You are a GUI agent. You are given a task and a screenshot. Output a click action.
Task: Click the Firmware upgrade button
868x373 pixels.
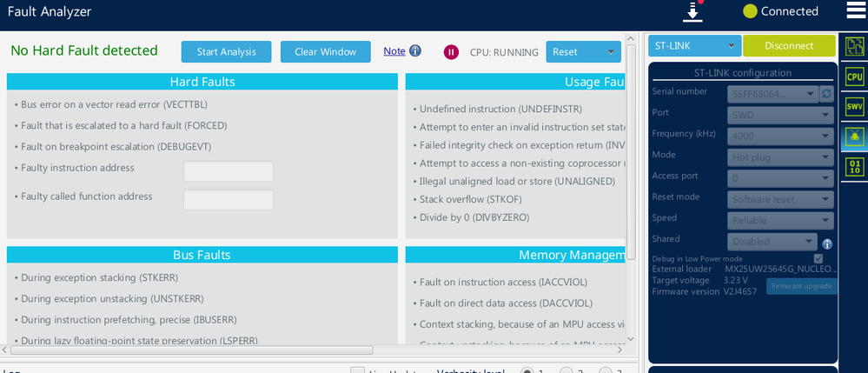coord(801,286)
